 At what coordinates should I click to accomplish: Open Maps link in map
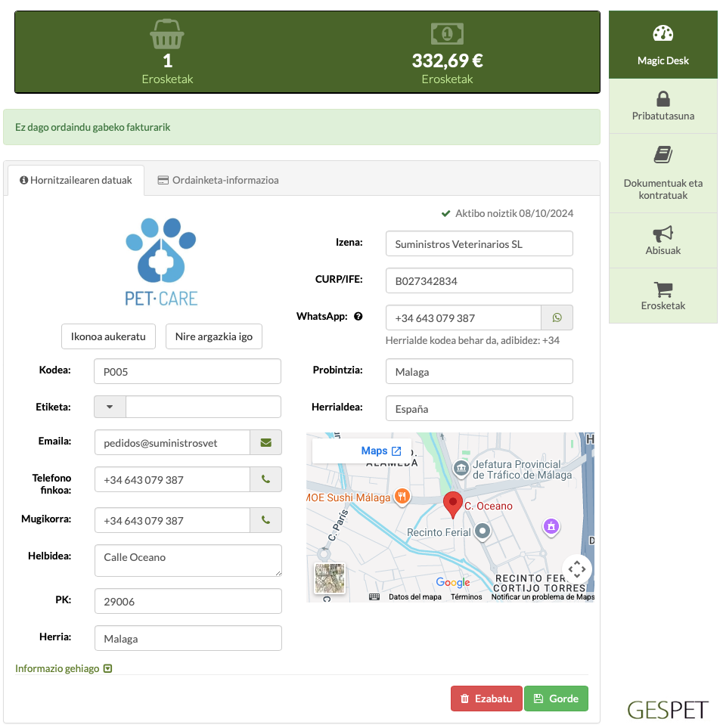381,451
